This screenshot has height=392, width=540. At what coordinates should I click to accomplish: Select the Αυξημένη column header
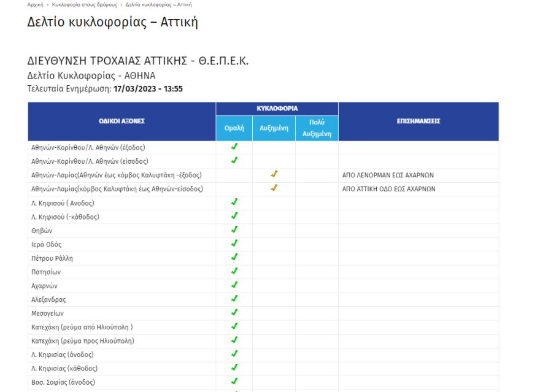pos(274,129)
